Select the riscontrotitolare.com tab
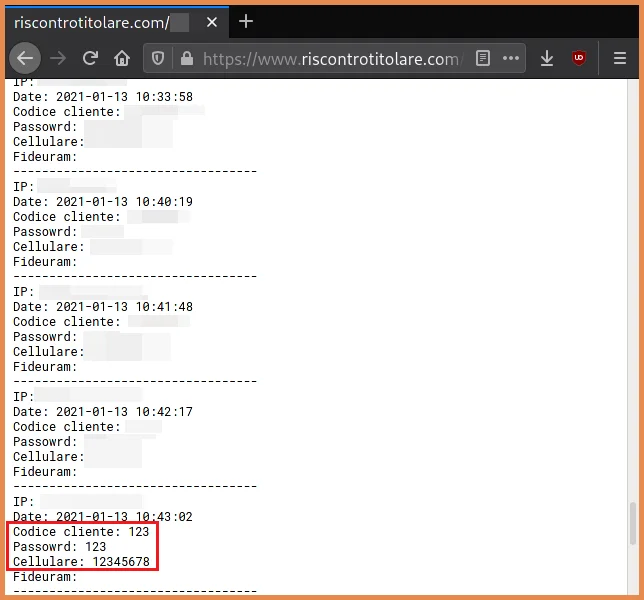Image resolution: width=644 pixels, height=600 pixels. [x=117, y=22]
